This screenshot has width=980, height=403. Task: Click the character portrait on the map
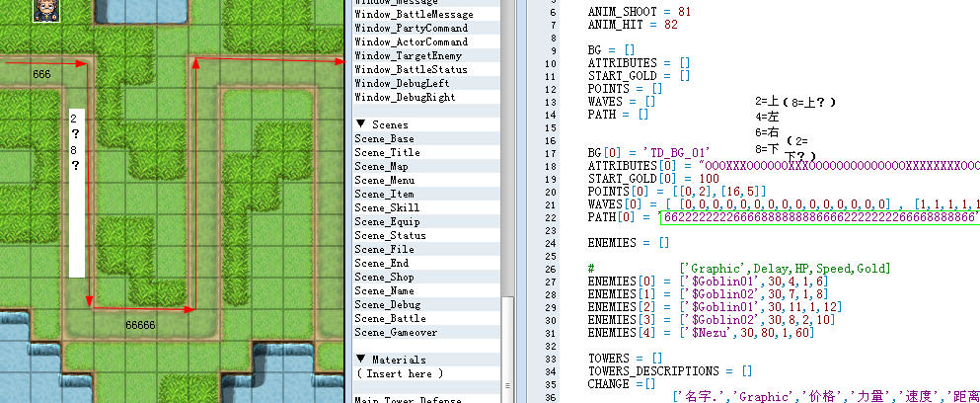click(46, 10)
